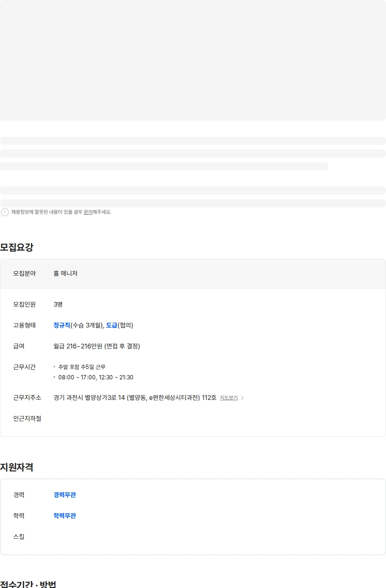The width and height of the screenshot is (386, 588).
Task: Click the arrow next to 지도보기
Action: coord(242,398)
